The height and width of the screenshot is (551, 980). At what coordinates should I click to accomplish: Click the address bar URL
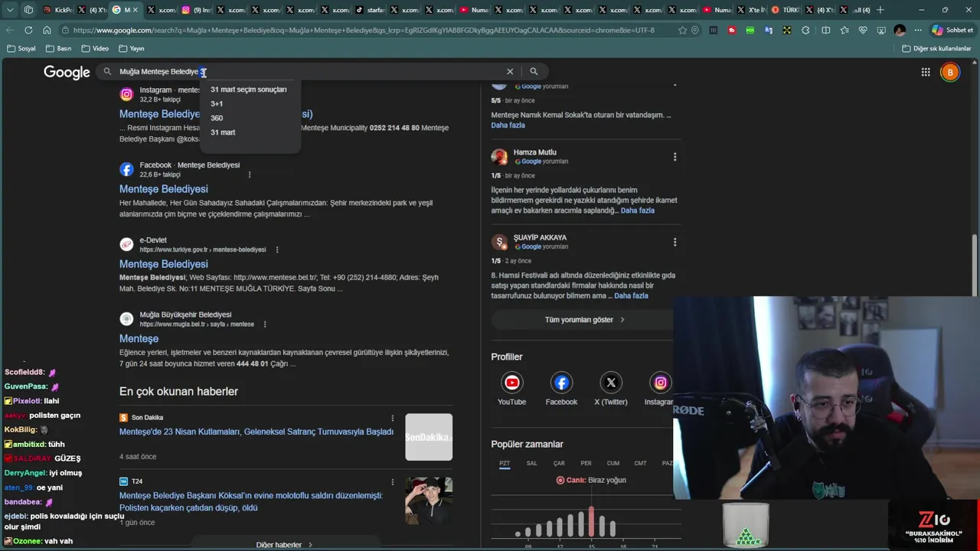pos(364,30)
